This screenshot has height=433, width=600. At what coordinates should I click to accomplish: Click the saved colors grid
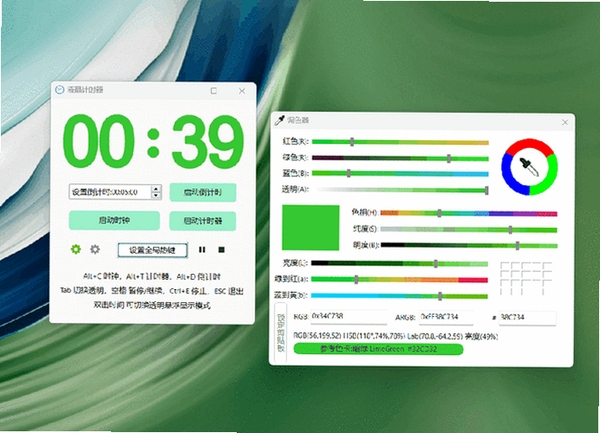tap(526, 278)
